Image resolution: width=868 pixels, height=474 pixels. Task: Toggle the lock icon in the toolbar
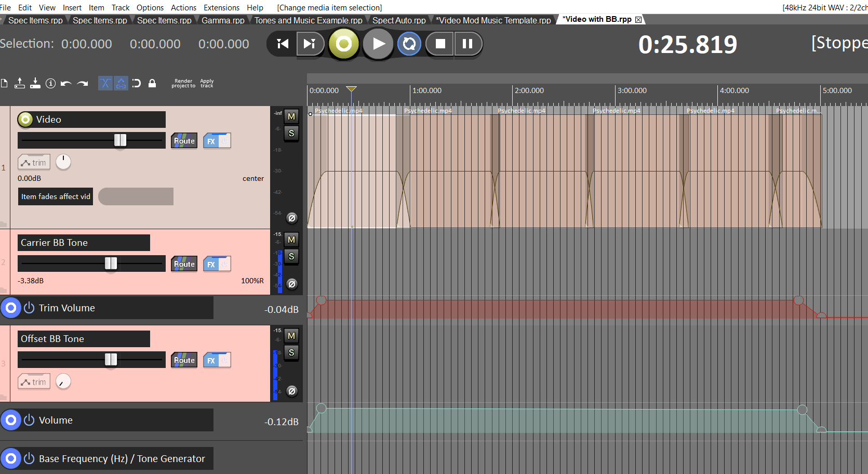click(x=152, y=83)
